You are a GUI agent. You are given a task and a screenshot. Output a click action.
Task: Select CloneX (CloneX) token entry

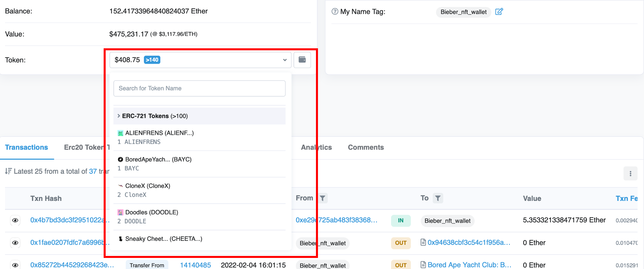[x=200, y=190]
